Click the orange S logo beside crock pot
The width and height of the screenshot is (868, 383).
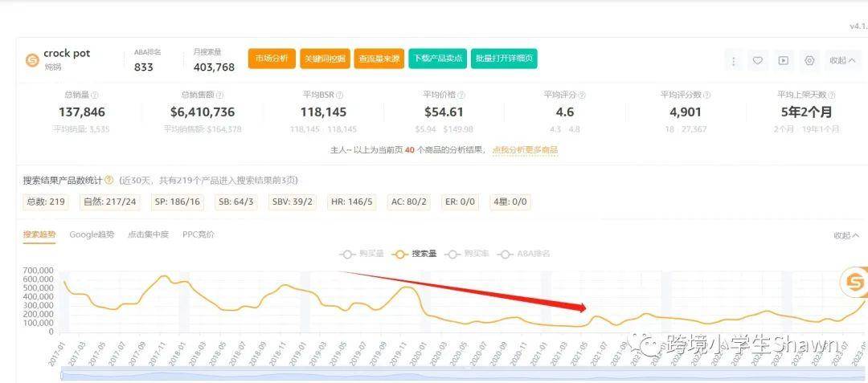(32, 59)
